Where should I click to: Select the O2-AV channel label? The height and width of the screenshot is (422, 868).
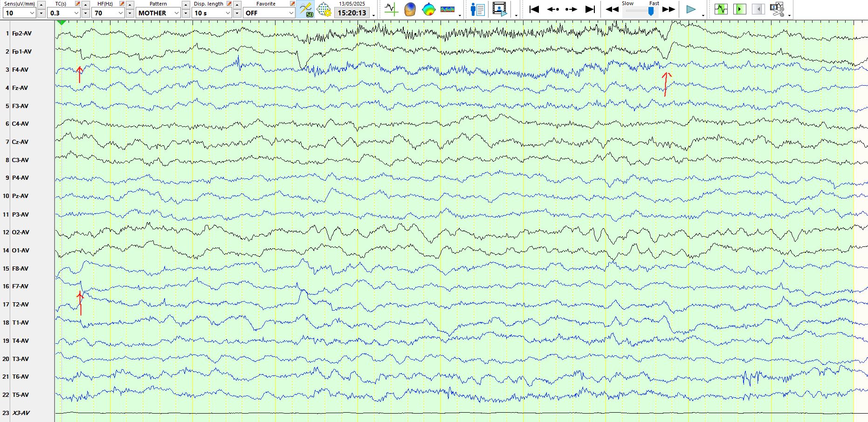point(21,232)
